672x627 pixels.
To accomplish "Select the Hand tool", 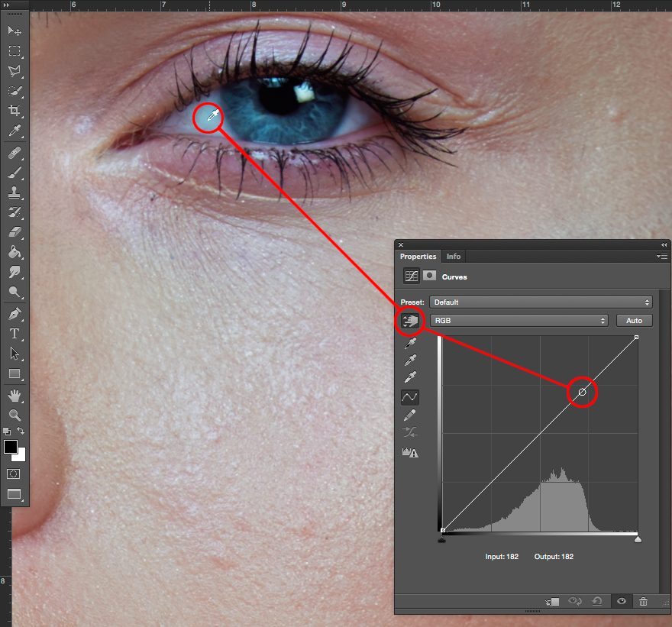I will coord(15,395).
